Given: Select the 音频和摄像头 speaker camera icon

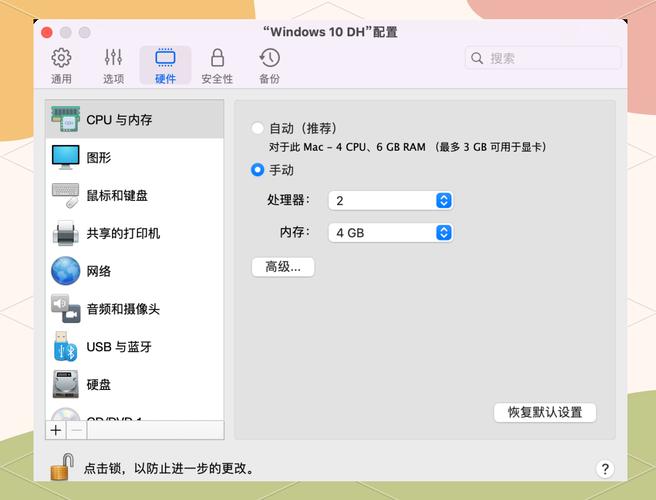Looking at the screenshot, I should click(66, 309).
